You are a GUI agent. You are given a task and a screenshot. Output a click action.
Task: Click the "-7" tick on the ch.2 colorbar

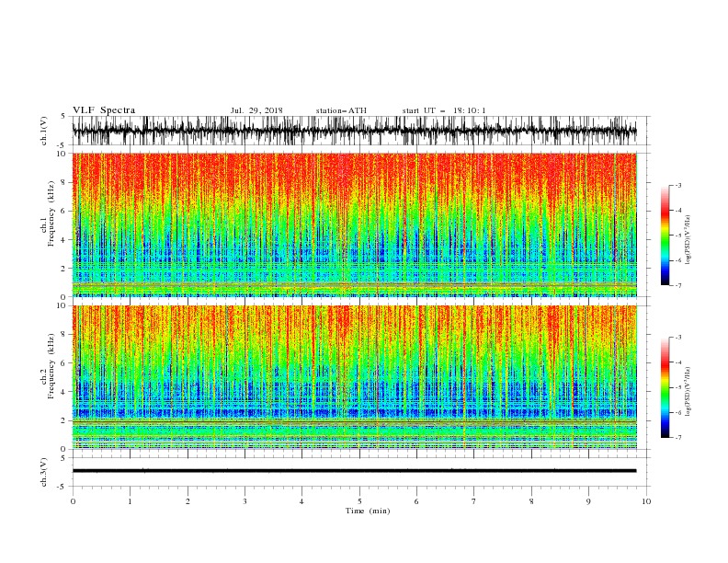point(677,438)
